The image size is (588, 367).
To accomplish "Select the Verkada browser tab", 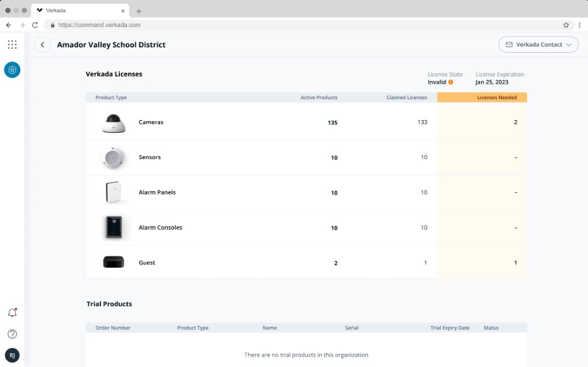I will [x=80, y=11].
